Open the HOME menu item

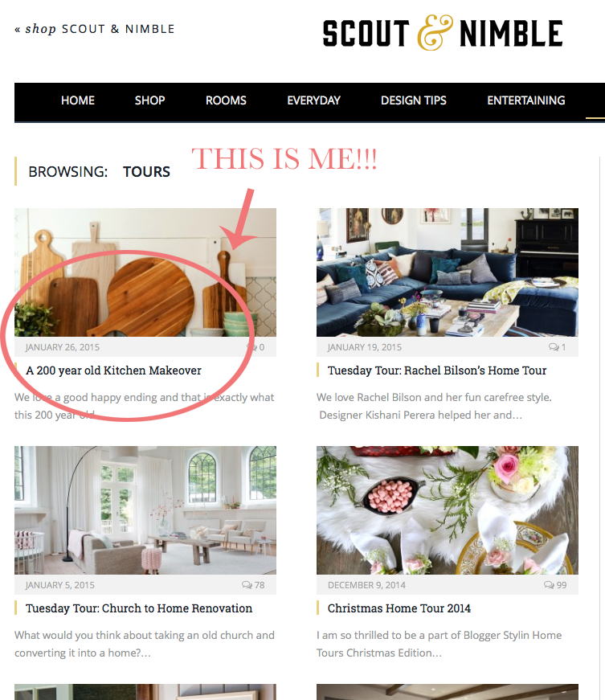[78, 100]
